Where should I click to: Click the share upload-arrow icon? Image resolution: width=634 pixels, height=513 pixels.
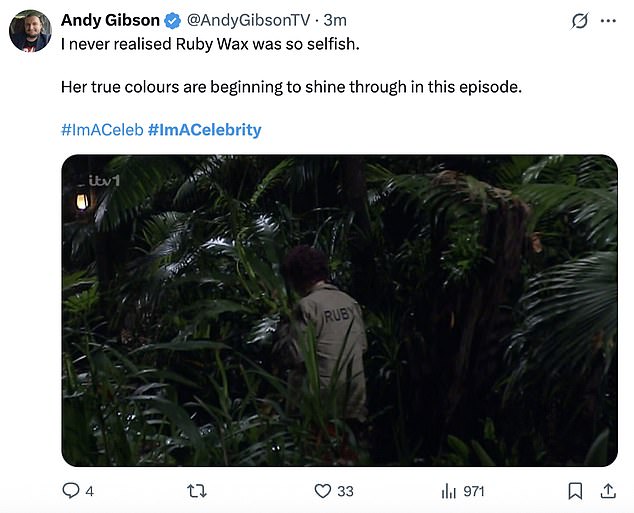607,491
